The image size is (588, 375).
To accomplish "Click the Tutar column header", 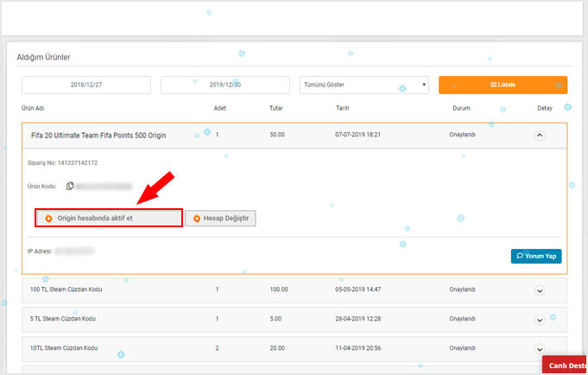I will pyautogui.click(x=275, y=108).
